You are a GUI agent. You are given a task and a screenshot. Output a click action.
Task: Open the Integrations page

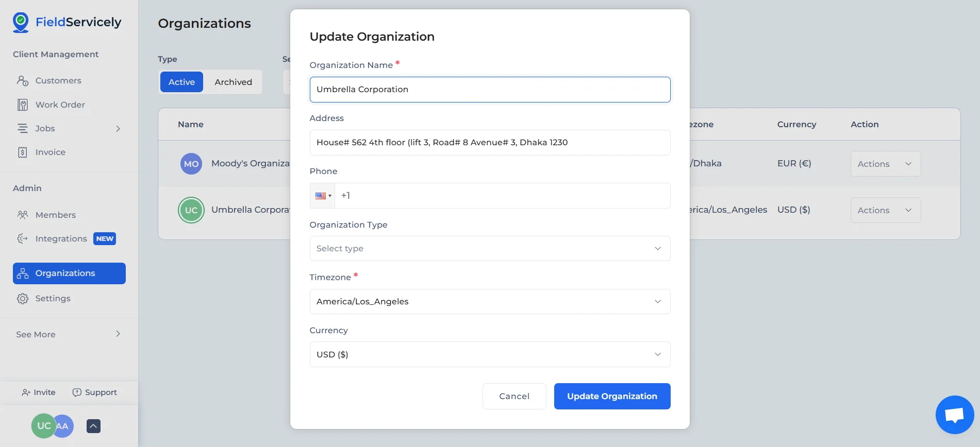pos(61,238)
